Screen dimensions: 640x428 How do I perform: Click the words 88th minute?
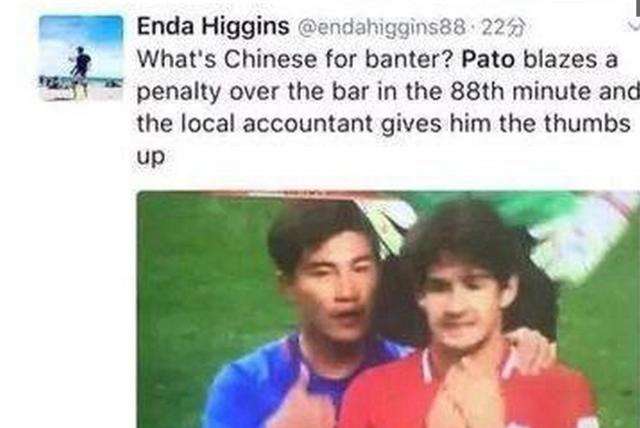pos(520,91)
